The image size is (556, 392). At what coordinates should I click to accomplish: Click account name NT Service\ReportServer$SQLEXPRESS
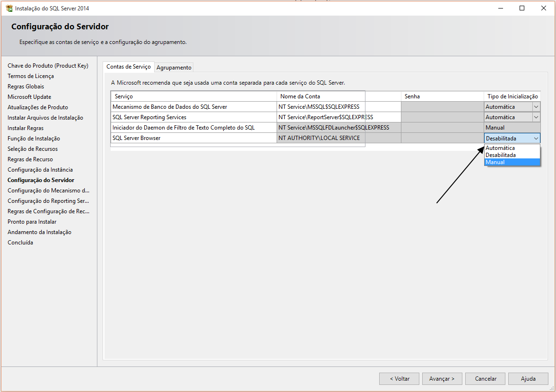[339, 117]
